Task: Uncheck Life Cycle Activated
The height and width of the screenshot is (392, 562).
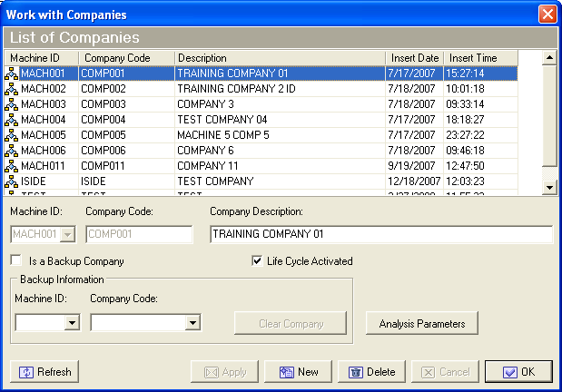Action: [257, 261]
